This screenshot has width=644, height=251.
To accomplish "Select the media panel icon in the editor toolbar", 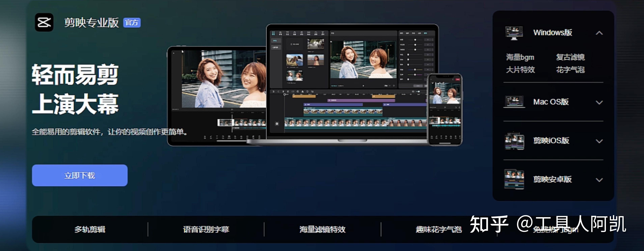I will tap(273, 33).
